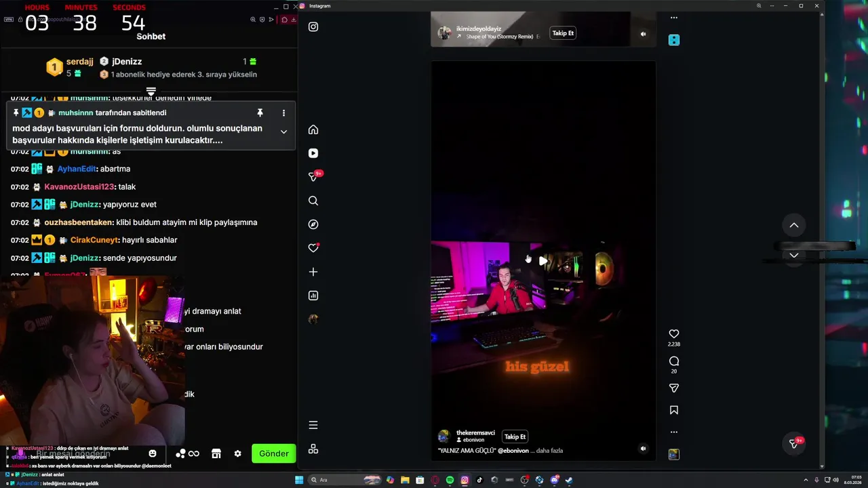Open audio thumbnail of upper reel
This screenshot has width=868, height=488.
click(x=674, y=40)
